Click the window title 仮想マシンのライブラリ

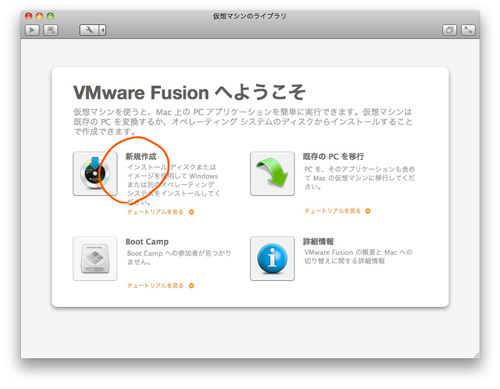(250, 16)
